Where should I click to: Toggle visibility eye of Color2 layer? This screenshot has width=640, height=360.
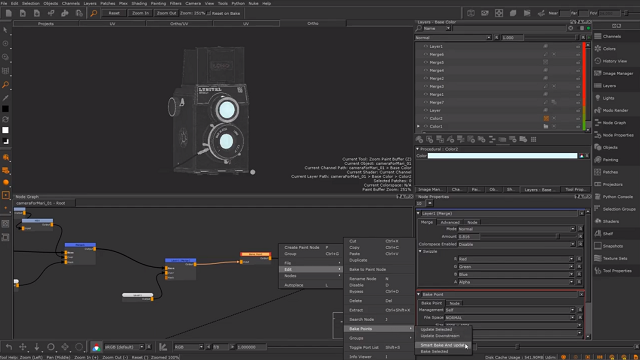426,118
